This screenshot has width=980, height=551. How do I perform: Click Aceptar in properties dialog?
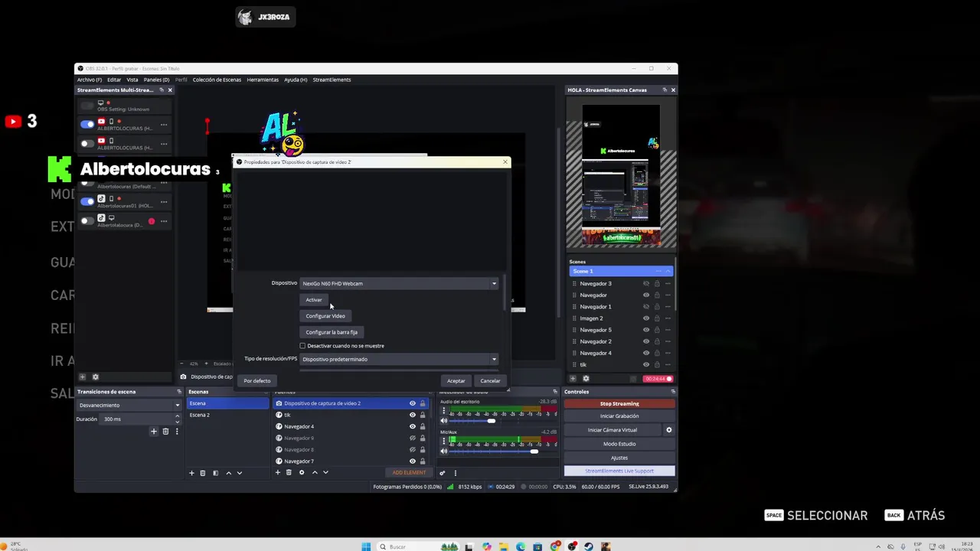click(456, 380)
